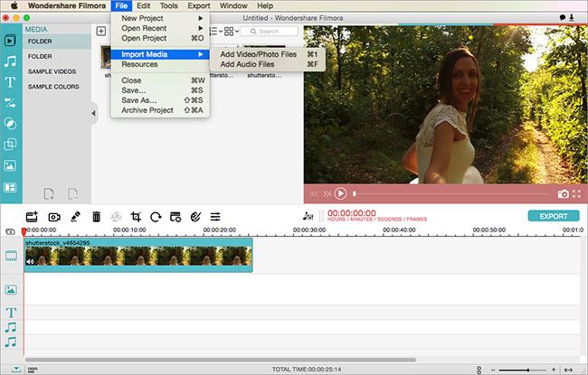The image size is (588, 375).
Task: Click the delete folder icon
Action: (x=73, y=193)
